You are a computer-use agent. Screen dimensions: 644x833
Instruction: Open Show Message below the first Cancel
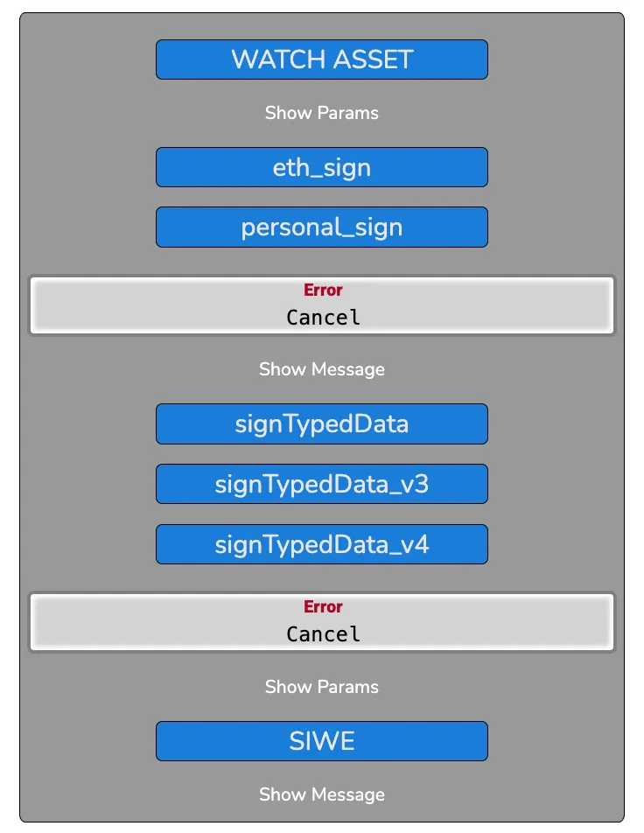321,369
